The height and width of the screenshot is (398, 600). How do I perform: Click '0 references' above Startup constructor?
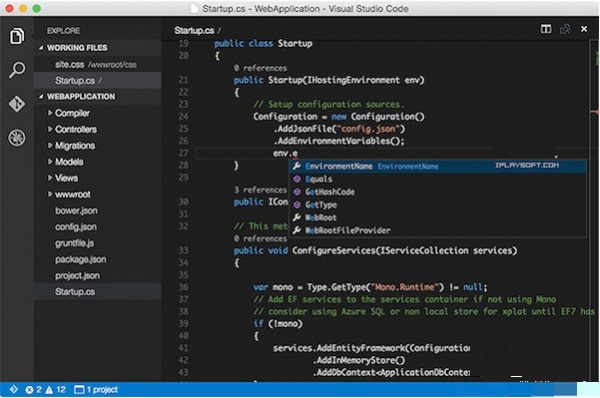tap(260, 68)
